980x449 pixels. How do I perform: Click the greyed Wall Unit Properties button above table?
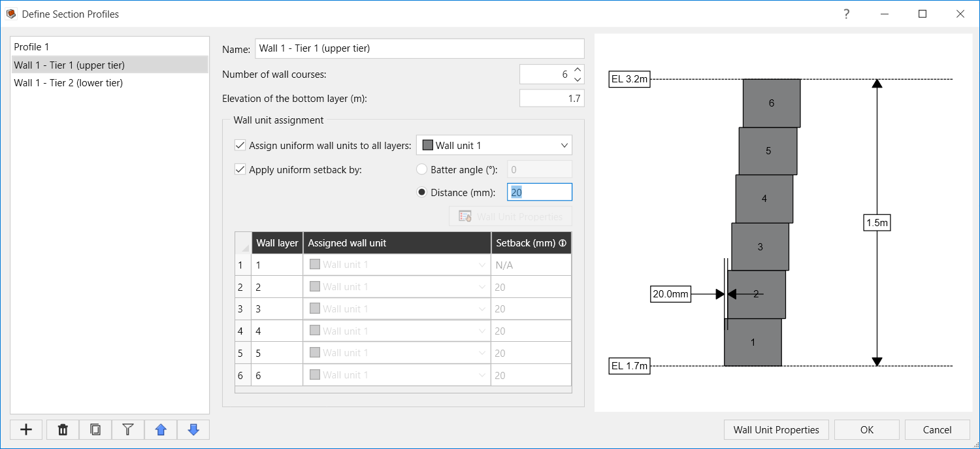(x=510, y=216)
